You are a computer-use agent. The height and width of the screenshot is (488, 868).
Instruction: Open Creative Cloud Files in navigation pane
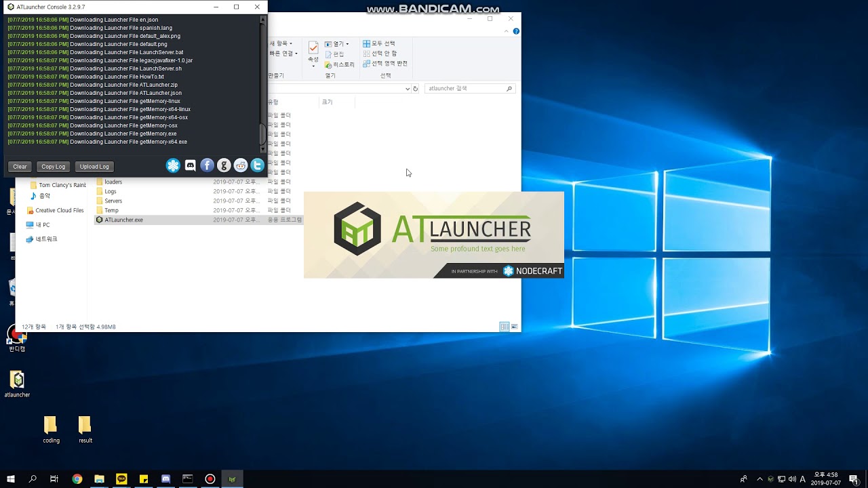pyautogui.click(x=56, y=210)
